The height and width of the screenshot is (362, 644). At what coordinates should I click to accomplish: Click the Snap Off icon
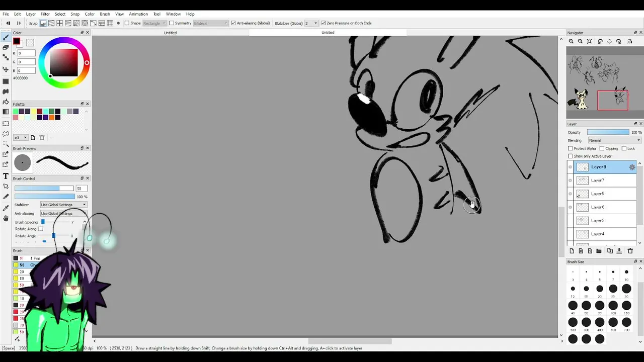43,23
